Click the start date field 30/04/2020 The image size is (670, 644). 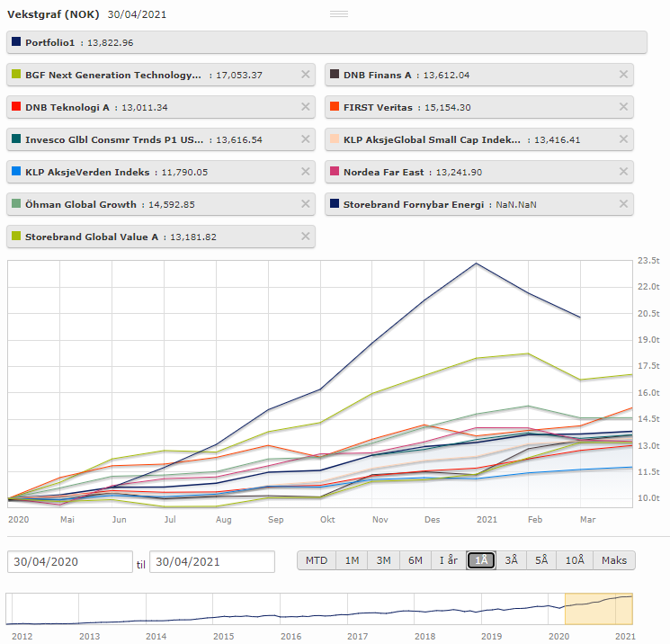[70, 561]
